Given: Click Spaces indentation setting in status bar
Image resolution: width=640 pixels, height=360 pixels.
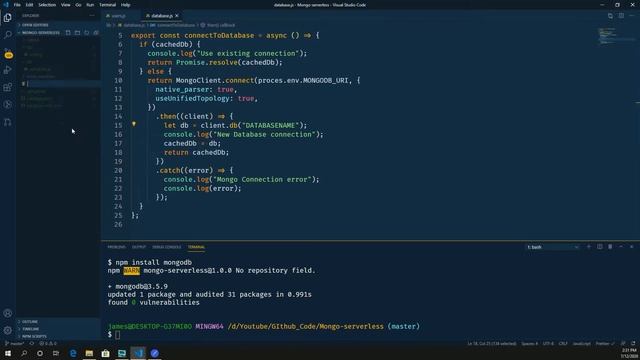Looking at the screenshot, I should click(529, 344).
